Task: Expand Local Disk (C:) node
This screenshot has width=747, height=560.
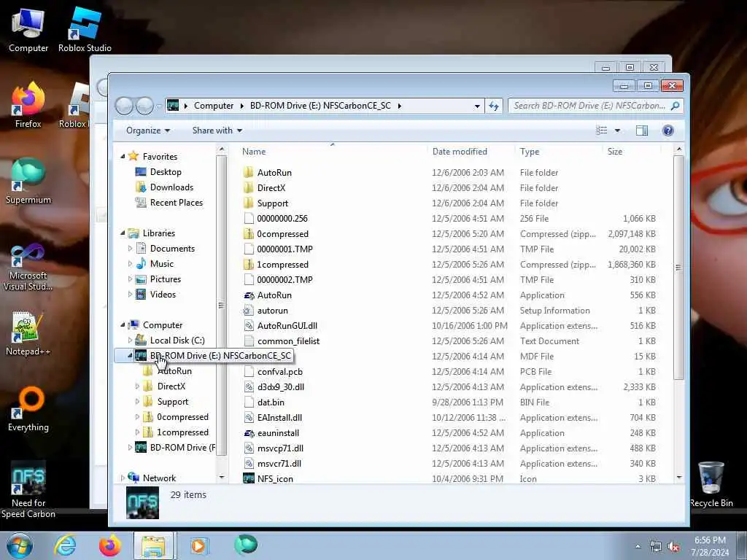Action: coord(130,340)
